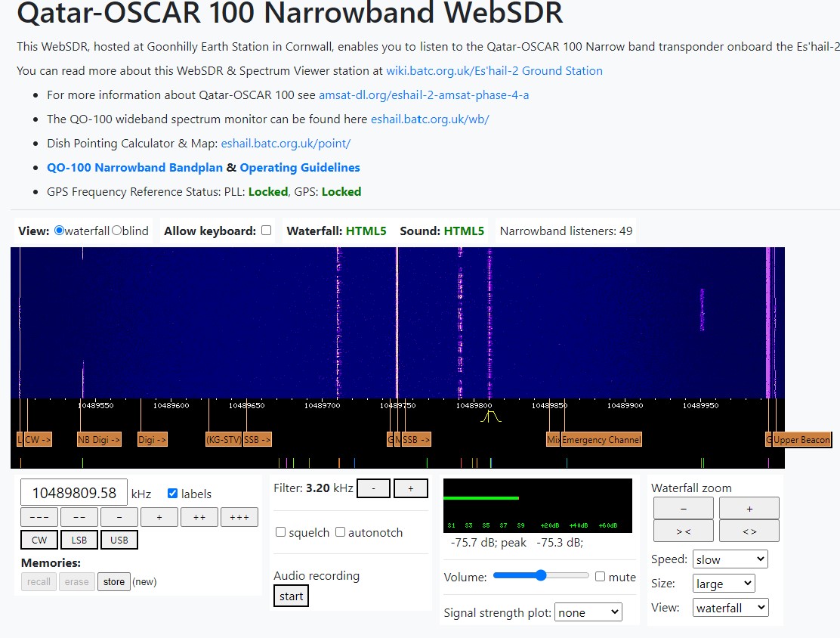
Task: Click the Upper Beacon label
Action: [801, 440]
